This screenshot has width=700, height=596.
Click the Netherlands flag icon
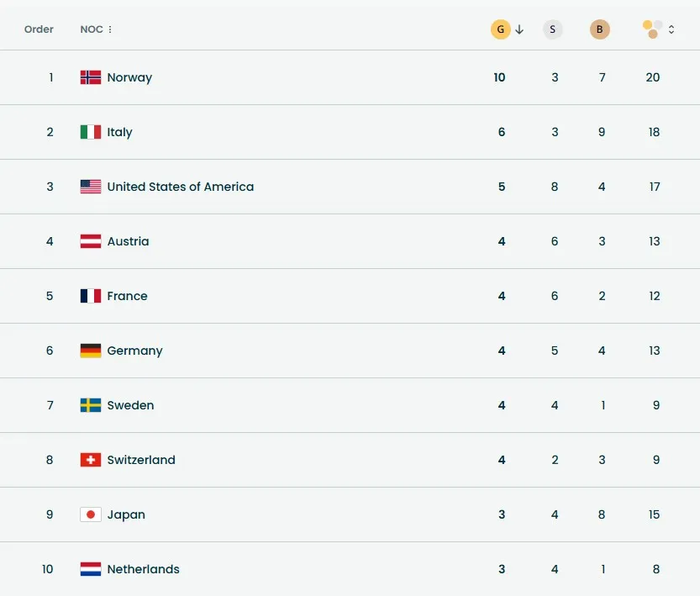(x=91, y=569)
